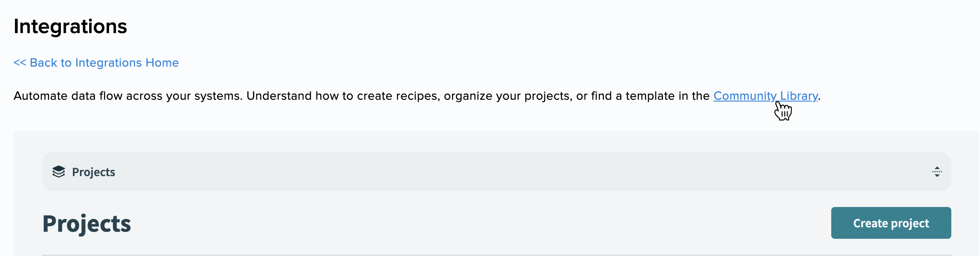Open the Projects selector up-down arrows
The height and width of the screenshot is (256, 980).
[x=937, y=172]
